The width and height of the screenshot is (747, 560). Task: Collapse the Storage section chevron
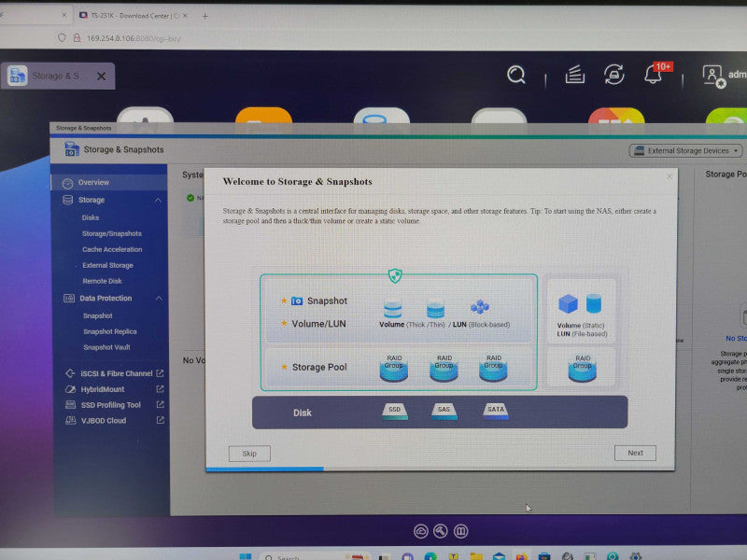coord(158,201)
